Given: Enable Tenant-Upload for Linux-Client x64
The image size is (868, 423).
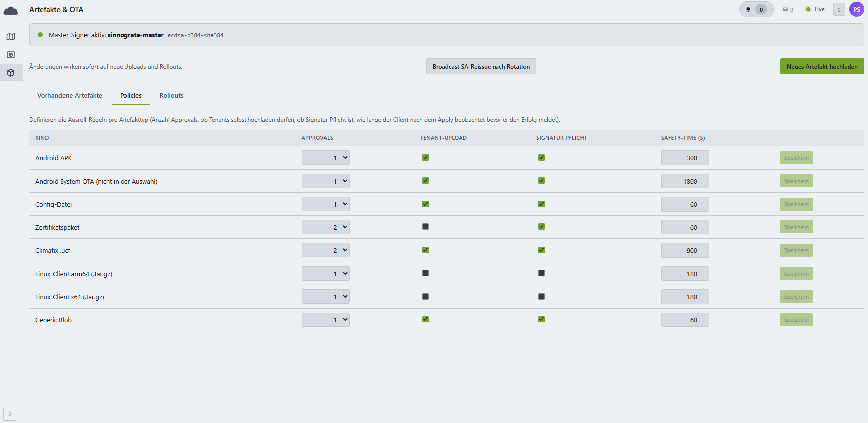Looking at the screenshot, I should click(x=425, y=296).
